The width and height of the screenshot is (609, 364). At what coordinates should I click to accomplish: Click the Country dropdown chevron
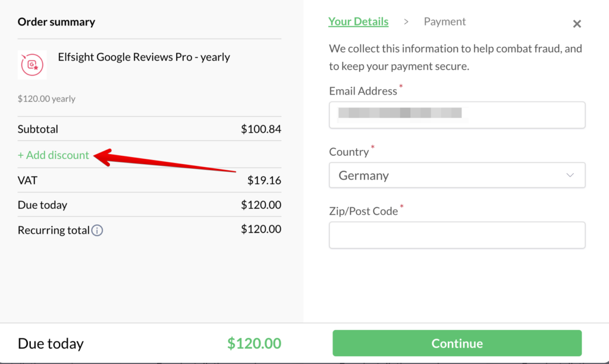(x=570, y=175)
